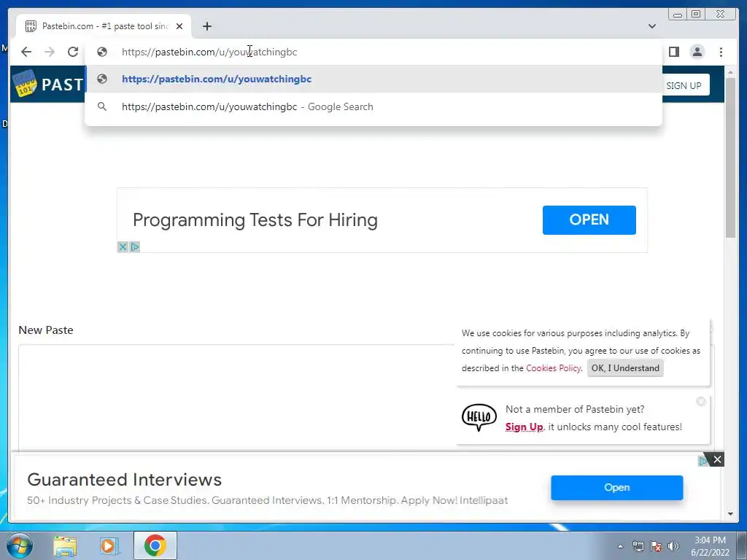Click inside the New Paste text area

(x=236, y=397)
